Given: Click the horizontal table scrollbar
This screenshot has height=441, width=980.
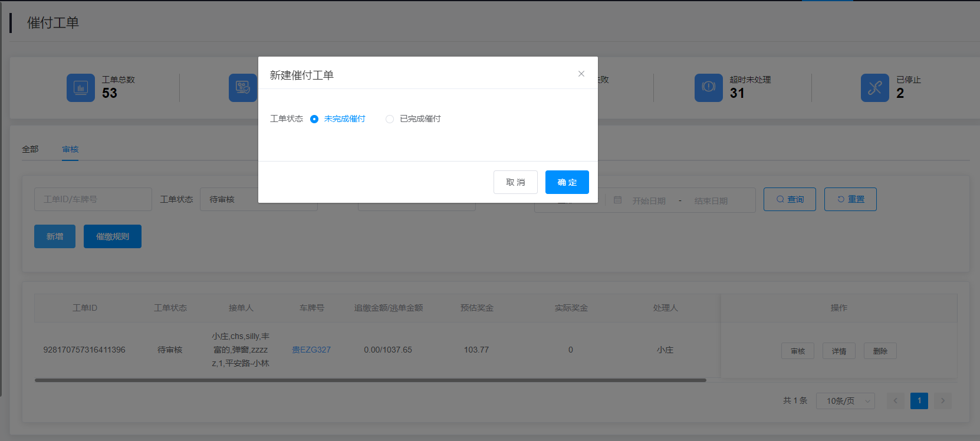Looking at the screenshot, I should tap(370, 380).
